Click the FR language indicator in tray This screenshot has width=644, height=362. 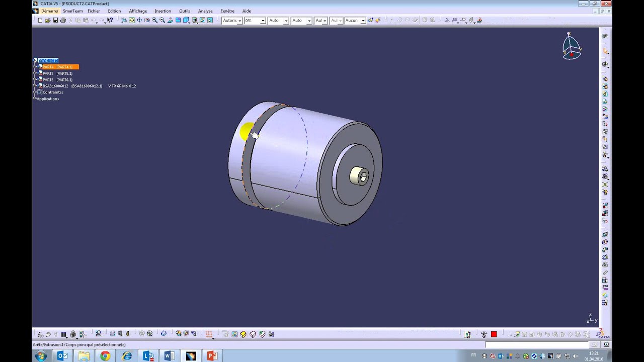point(473,355)
